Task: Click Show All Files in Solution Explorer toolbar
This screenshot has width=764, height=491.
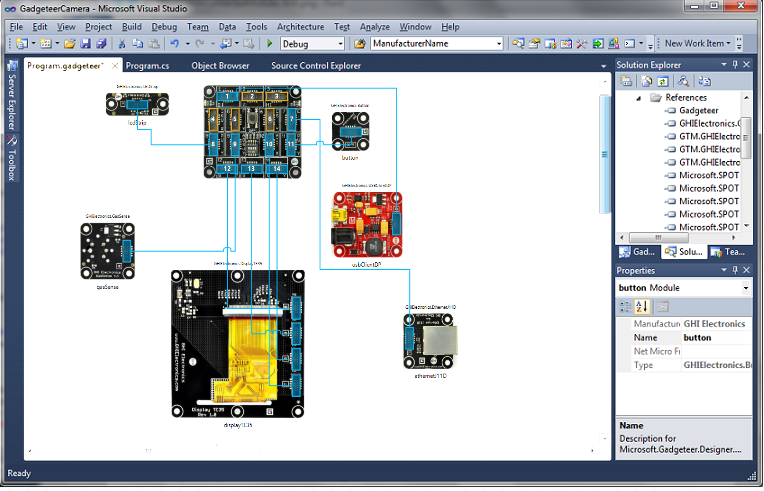Action: coord(647,81)
